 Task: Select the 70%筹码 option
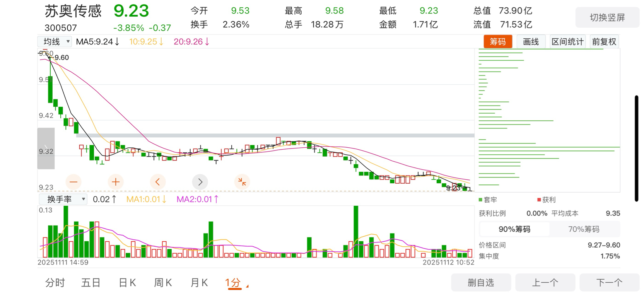[584, 229]
